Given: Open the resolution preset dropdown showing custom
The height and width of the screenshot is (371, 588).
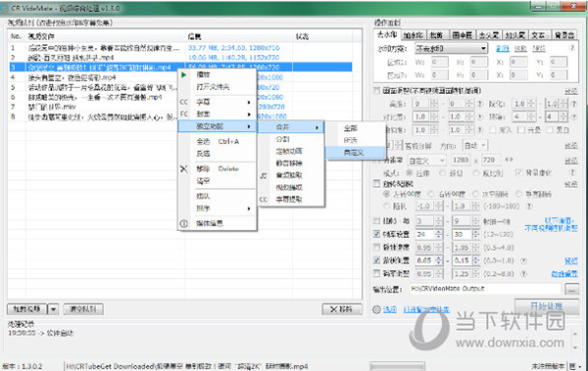Looking at the screenshot, I should point(426,161).
